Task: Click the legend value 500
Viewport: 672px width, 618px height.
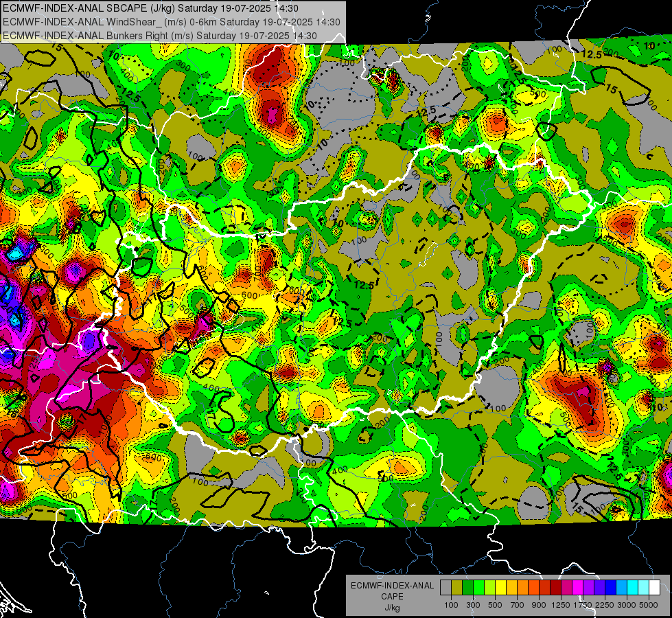Action: click(495, 605)
